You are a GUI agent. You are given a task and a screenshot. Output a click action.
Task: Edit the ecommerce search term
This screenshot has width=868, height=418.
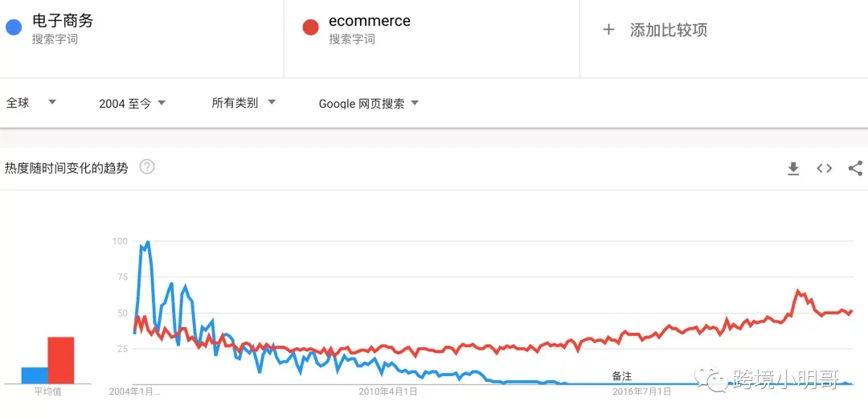370,21
